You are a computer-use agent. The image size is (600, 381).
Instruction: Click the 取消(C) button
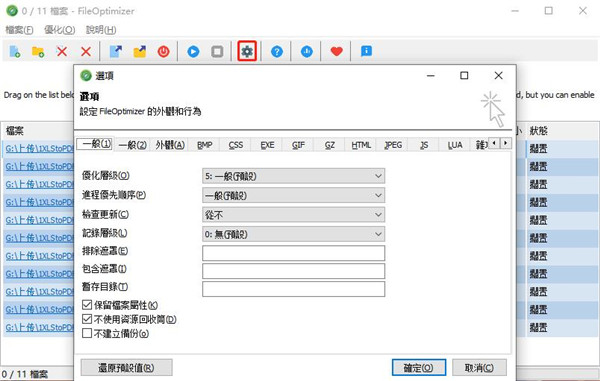point(479,368)
